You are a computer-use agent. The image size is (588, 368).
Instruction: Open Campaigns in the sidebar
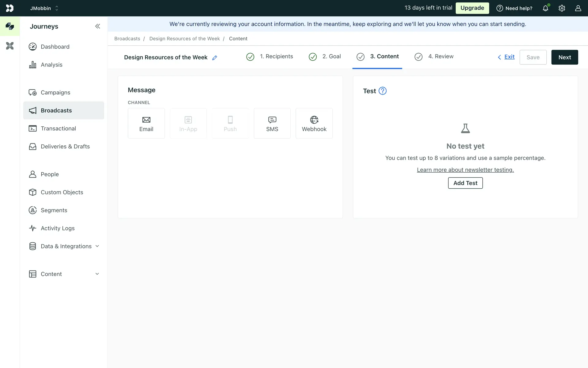point(55,93)
